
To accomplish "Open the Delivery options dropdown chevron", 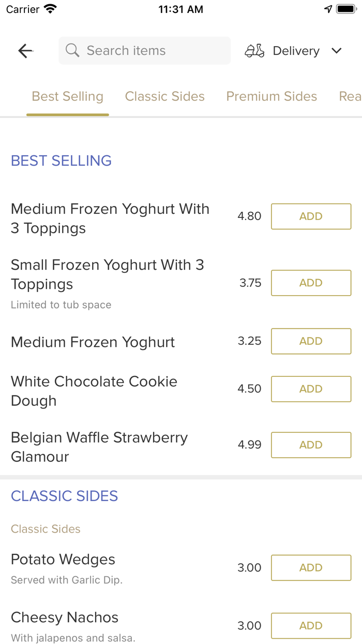I will pos(336,51).
